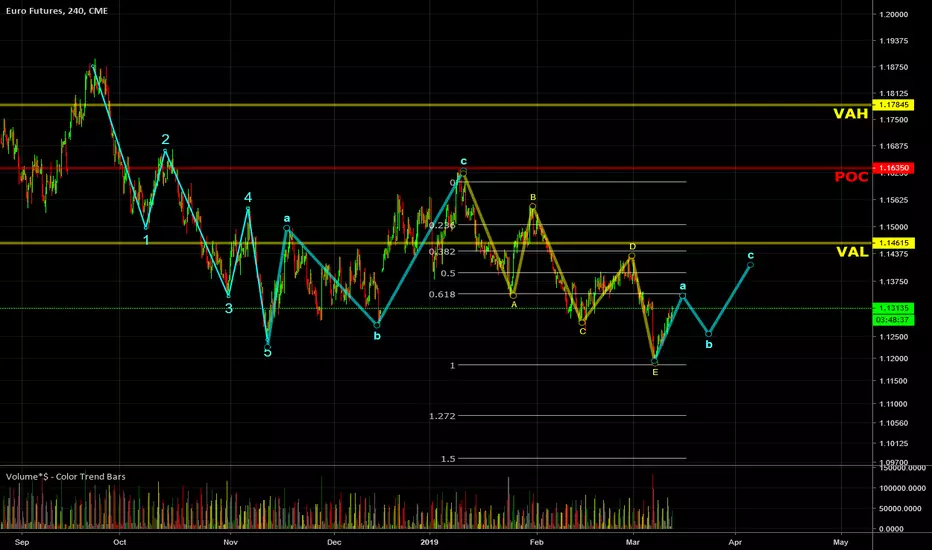
Task: Click the Nov label on the time axis
Action: (231, 542)
